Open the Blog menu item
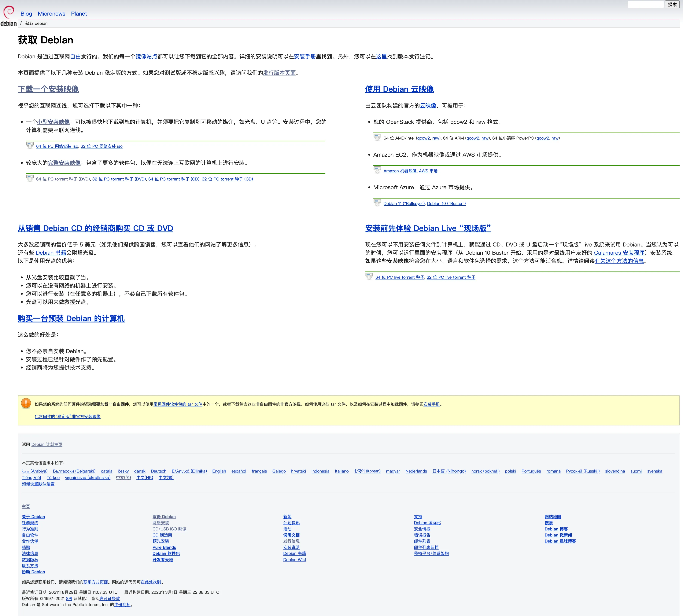Screen dimensions: 683x616 click(x=26, y=13)
